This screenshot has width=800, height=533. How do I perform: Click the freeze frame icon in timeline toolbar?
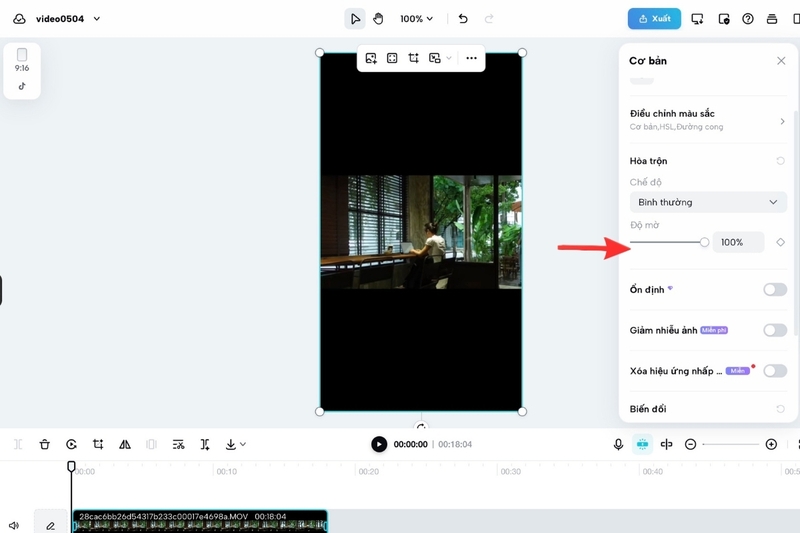point(152,445)
